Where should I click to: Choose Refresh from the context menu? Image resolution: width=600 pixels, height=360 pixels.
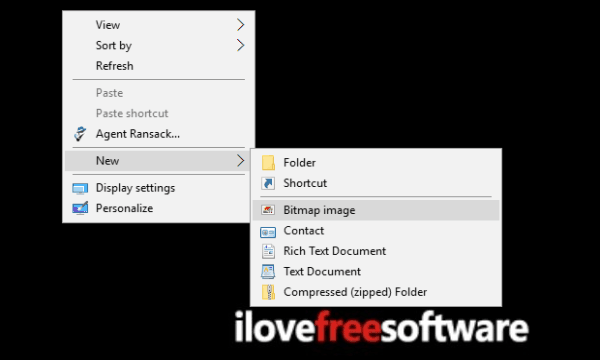pos(158,66)
